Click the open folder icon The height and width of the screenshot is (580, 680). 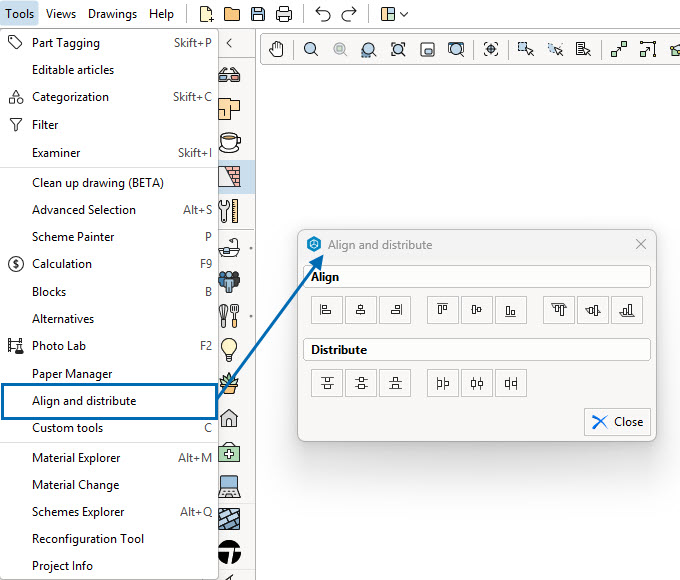tap(232, 14)
